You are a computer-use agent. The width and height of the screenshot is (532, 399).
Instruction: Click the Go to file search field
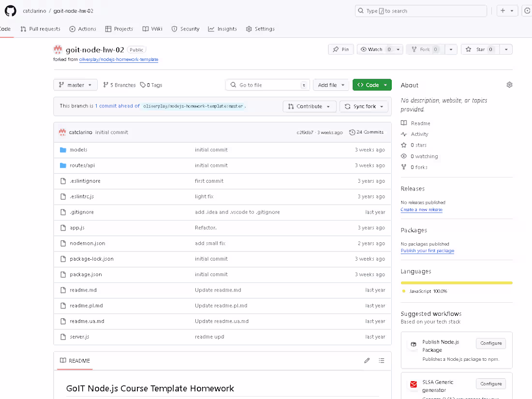click(267, 84)
